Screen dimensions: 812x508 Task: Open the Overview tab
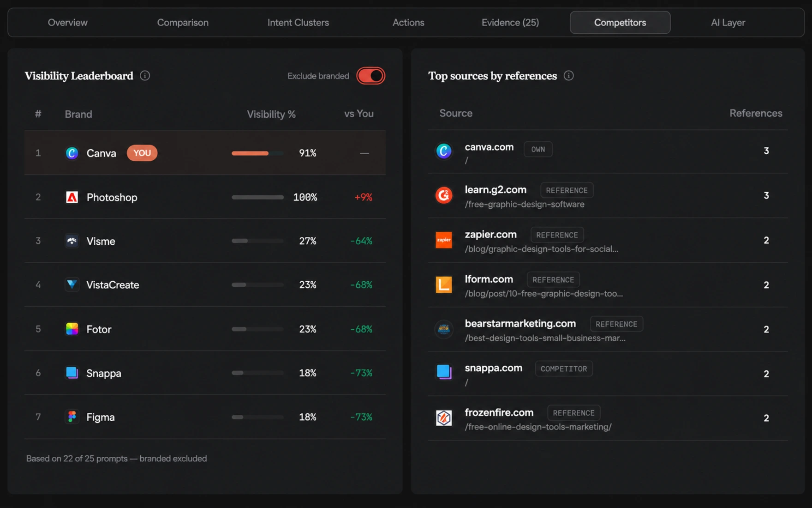click(67, 22)
